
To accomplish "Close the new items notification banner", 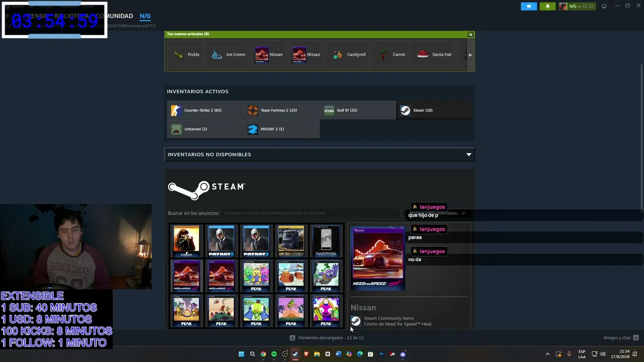I will pos(470,34).
